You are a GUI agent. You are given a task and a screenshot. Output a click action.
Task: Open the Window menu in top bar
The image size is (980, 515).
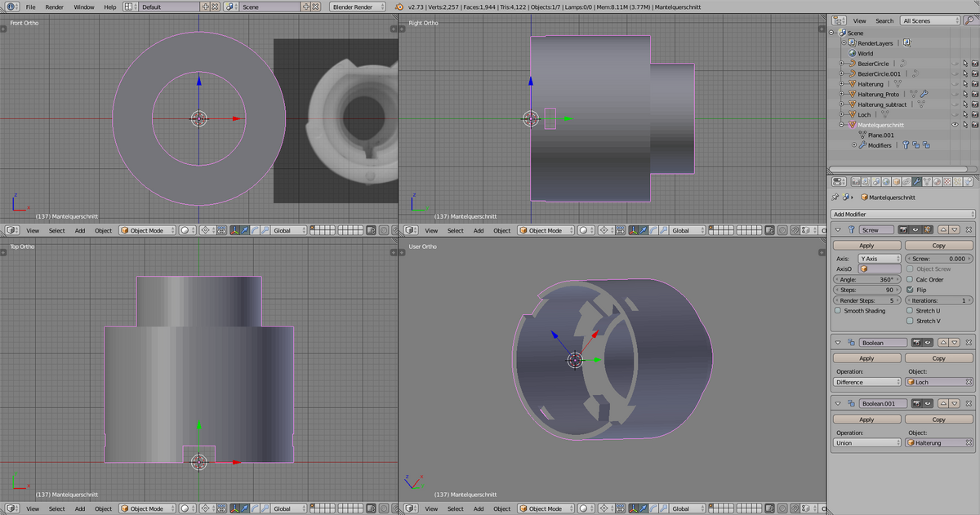tap(83, 7)
